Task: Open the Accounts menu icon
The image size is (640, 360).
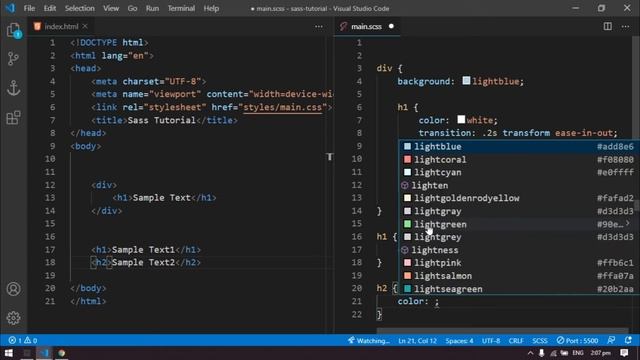Action: tap(13, 289)
